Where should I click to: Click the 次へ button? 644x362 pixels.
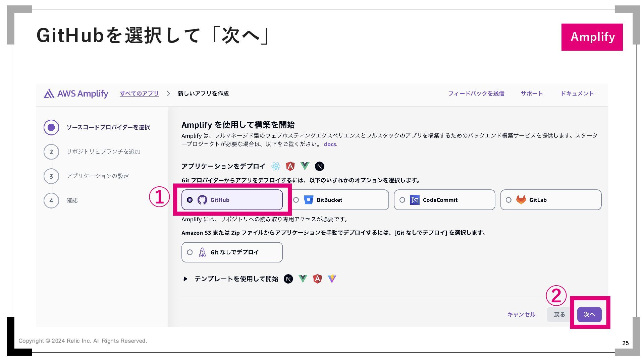589,314
